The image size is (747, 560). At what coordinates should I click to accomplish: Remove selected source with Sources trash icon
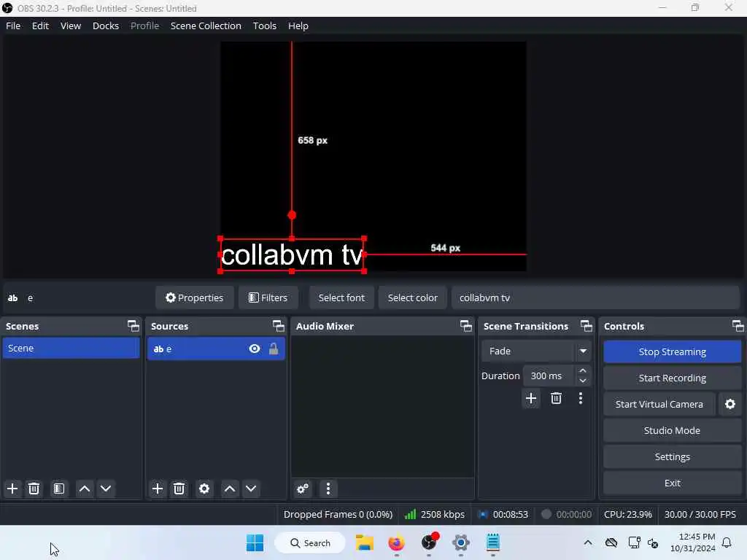coord(179,489)
